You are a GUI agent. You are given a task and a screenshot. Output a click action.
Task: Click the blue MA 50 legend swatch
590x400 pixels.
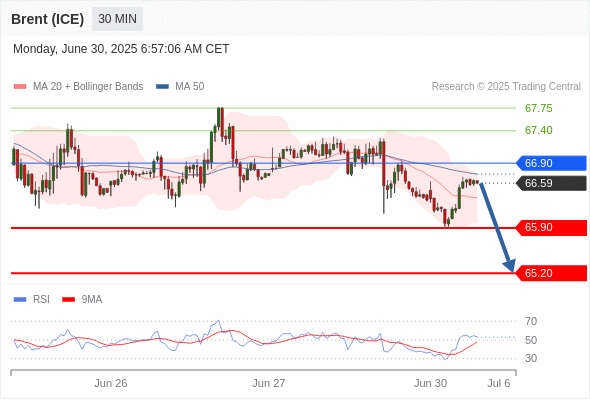[162, 87]
